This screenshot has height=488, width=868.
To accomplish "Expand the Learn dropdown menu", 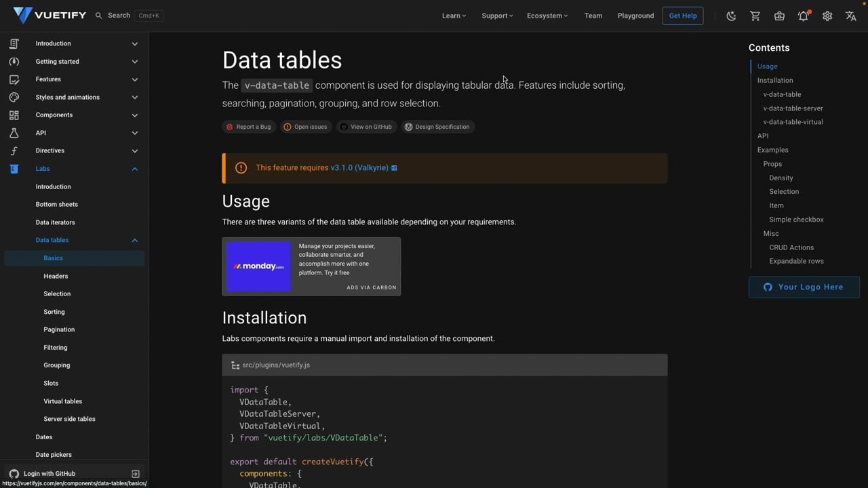I will (454, 16).
